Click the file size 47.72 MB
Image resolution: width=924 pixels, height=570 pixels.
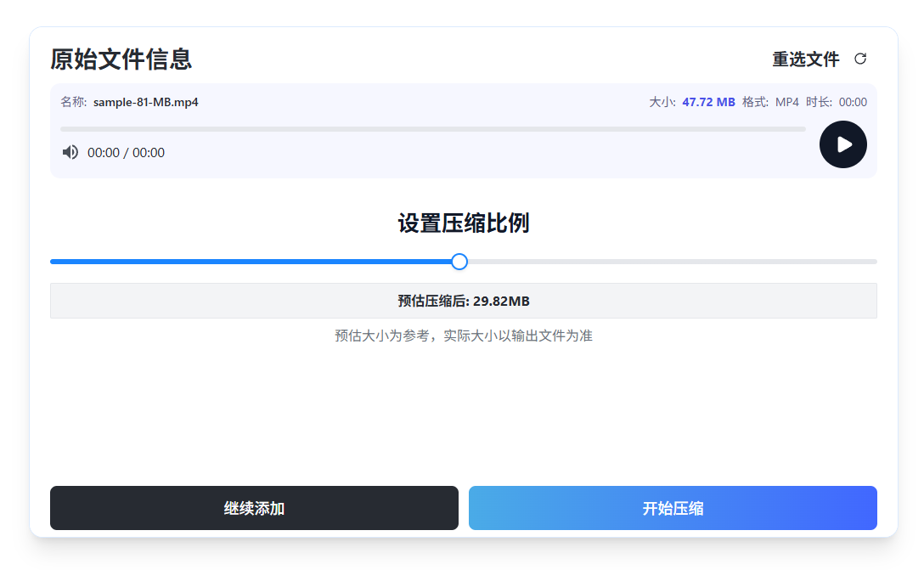coord(708,102)
